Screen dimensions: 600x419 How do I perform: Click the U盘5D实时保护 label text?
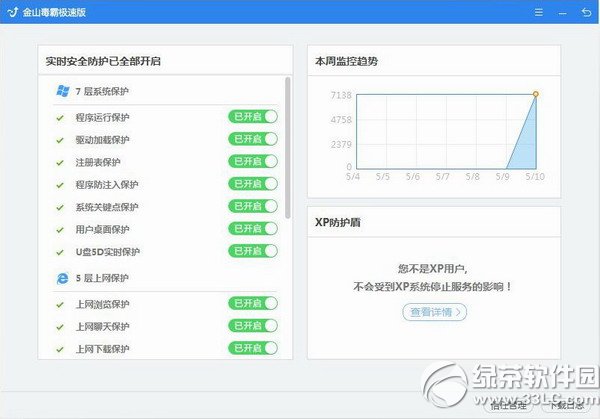click(x=108, y=252)
